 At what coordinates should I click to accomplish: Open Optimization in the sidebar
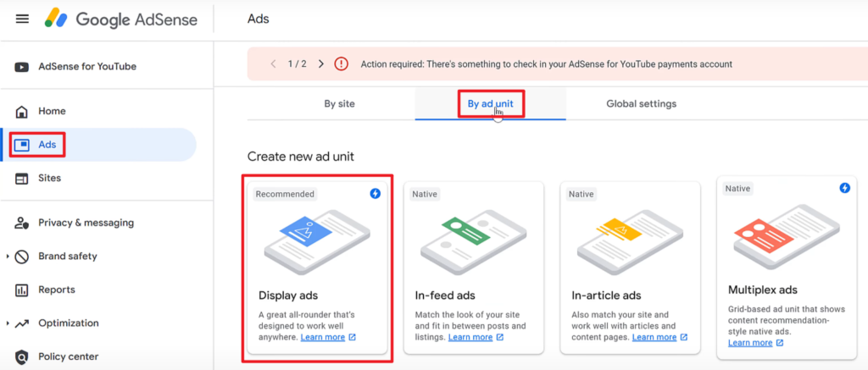69,323
